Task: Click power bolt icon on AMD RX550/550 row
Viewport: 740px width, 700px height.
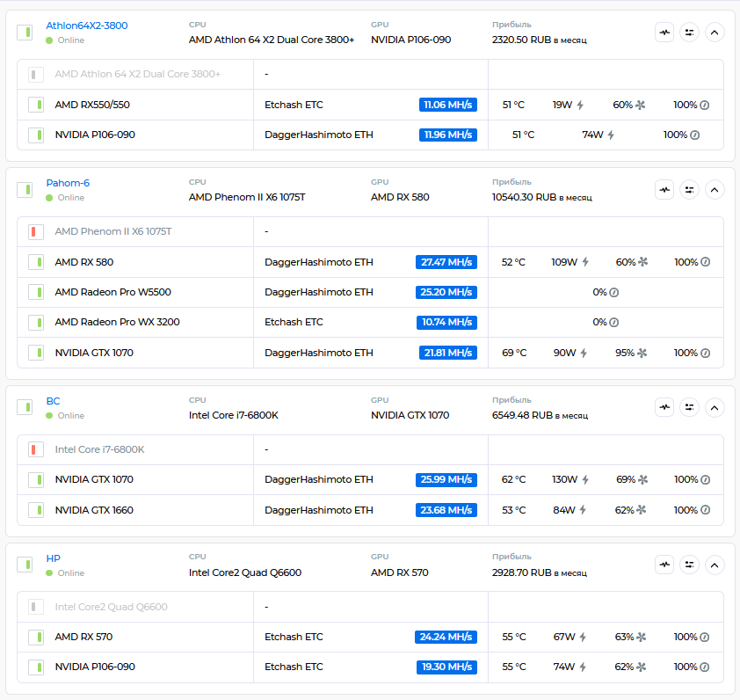Action: [580, 106]
